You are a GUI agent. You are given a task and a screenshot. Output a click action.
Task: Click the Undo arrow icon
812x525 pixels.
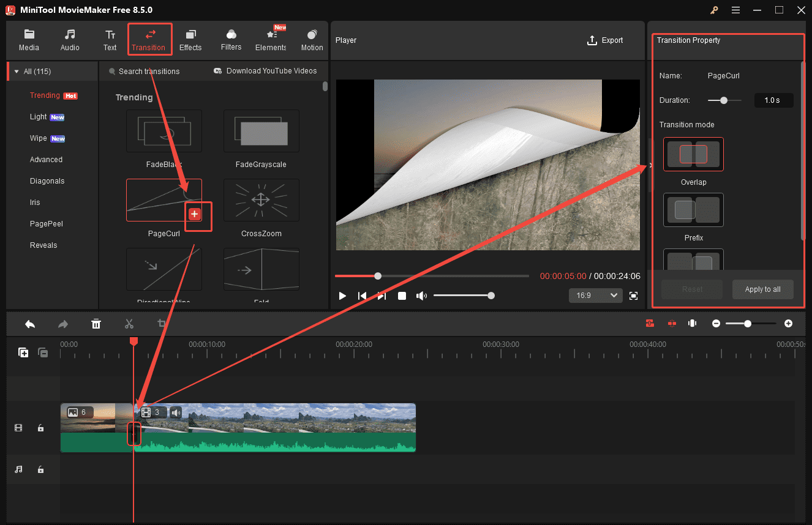(29, 324)
